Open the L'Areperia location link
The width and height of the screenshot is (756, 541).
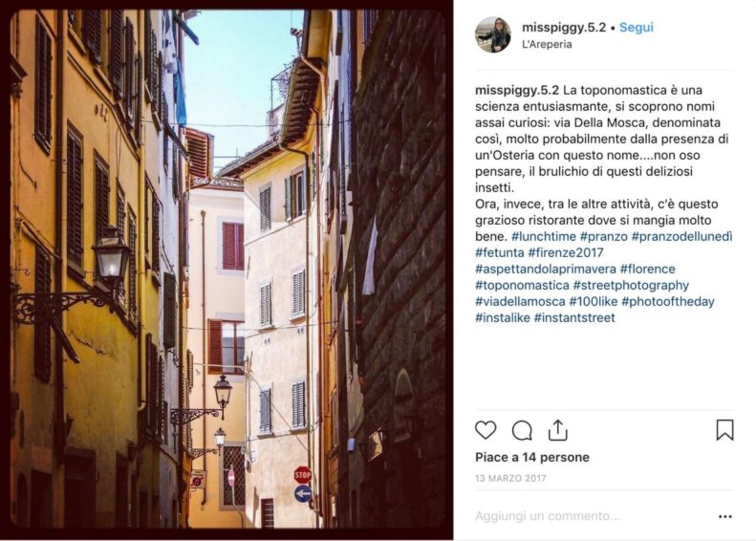(x=547, y=44)
